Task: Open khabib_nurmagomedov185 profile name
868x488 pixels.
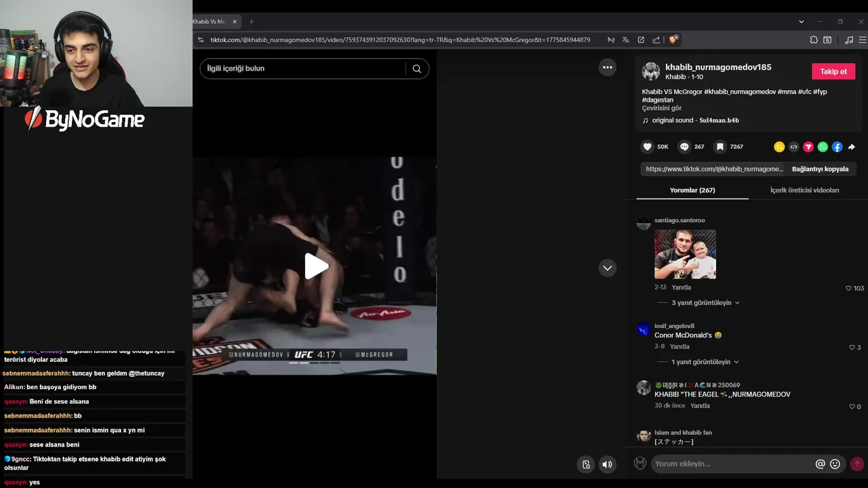Action: click(718, 67)
